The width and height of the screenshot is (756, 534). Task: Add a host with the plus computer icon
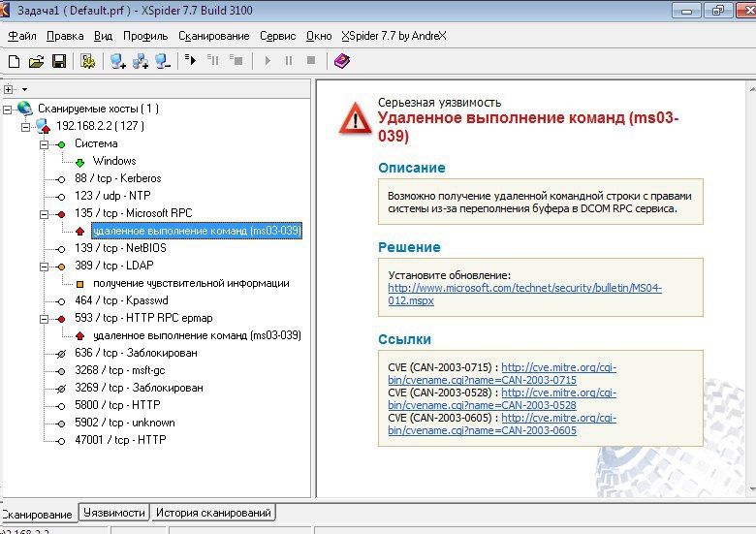point(117,61)
